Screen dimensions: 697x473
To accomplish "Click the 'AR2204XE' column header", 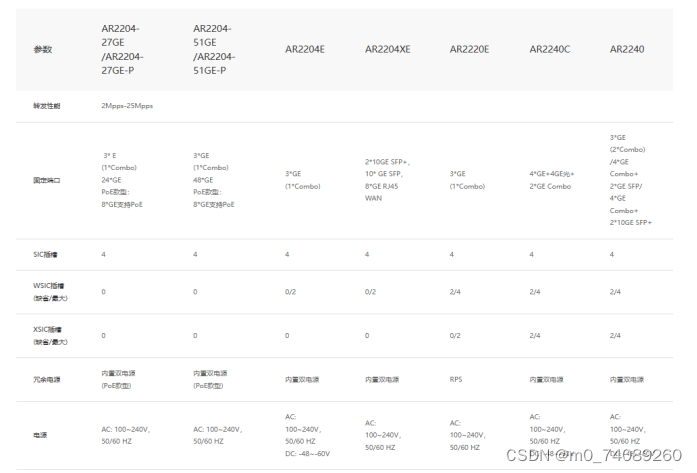I will 388,49.
